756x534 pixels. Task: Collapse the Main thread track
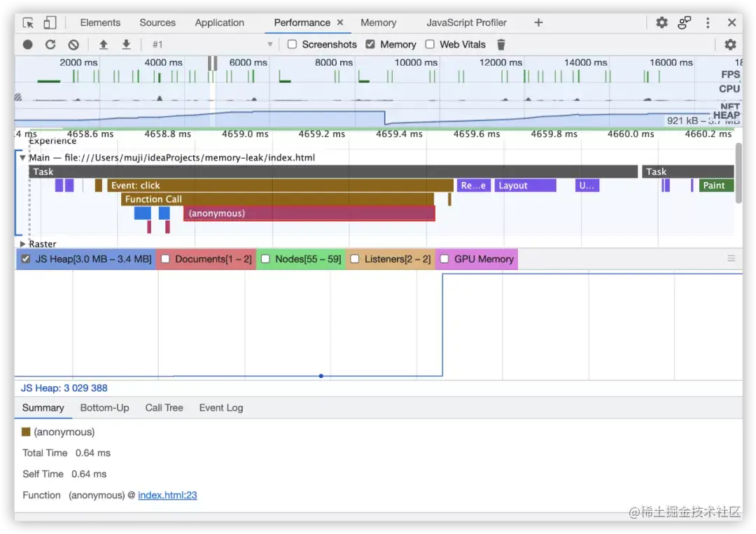tap(22, 157)
